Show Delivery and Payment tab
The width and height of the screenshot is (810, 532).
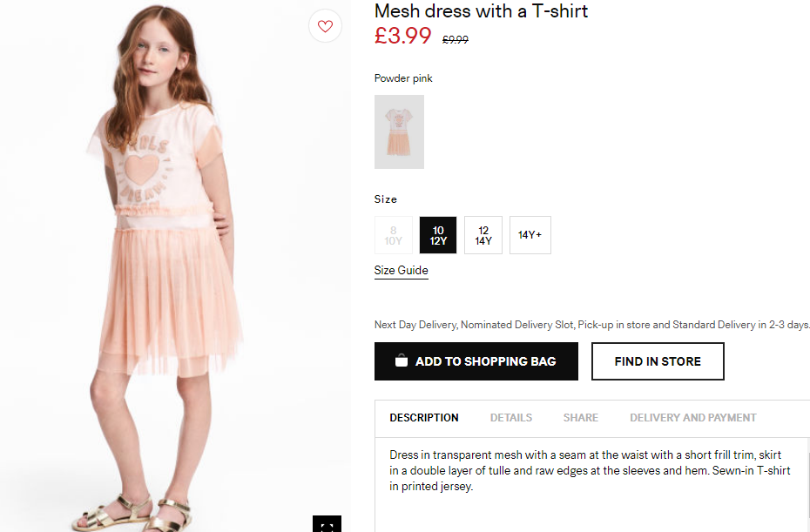click(x=693, y=417)
